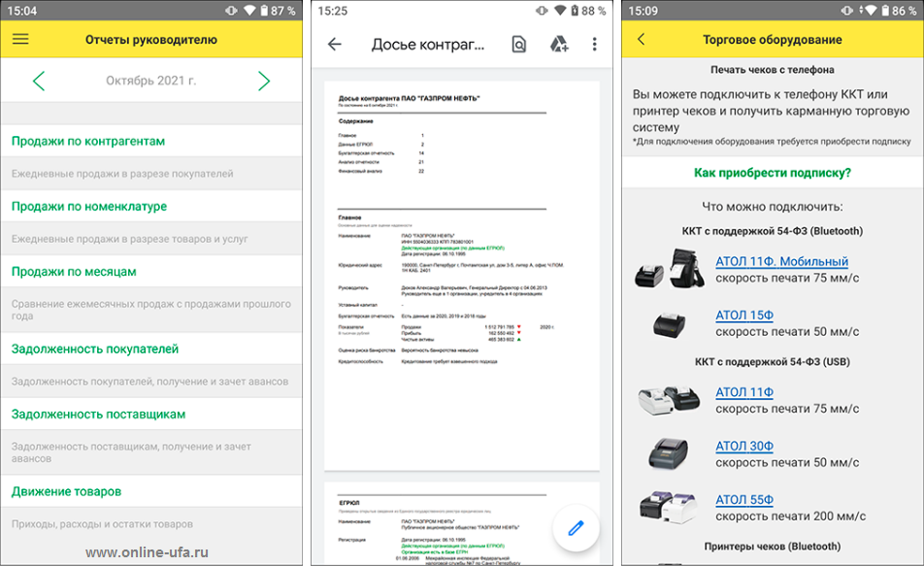Open Продажи по контрагентам report
Screen dimensions: 924x566
pos(88,141)
